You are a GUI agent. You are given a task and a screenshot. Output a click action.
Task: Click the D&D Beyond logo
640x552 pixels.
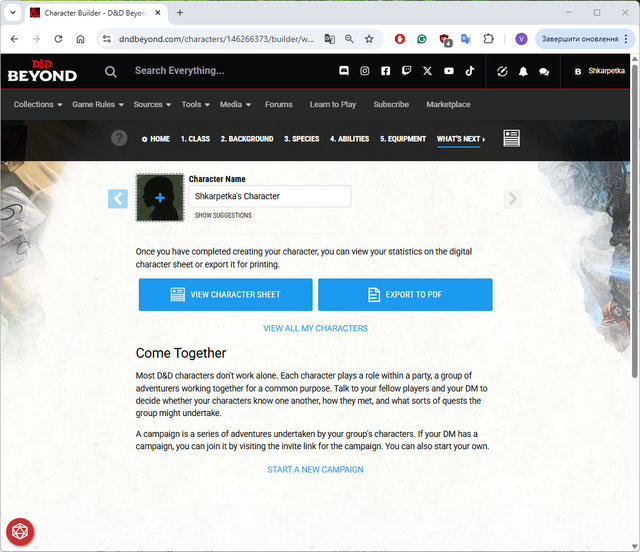42,71
